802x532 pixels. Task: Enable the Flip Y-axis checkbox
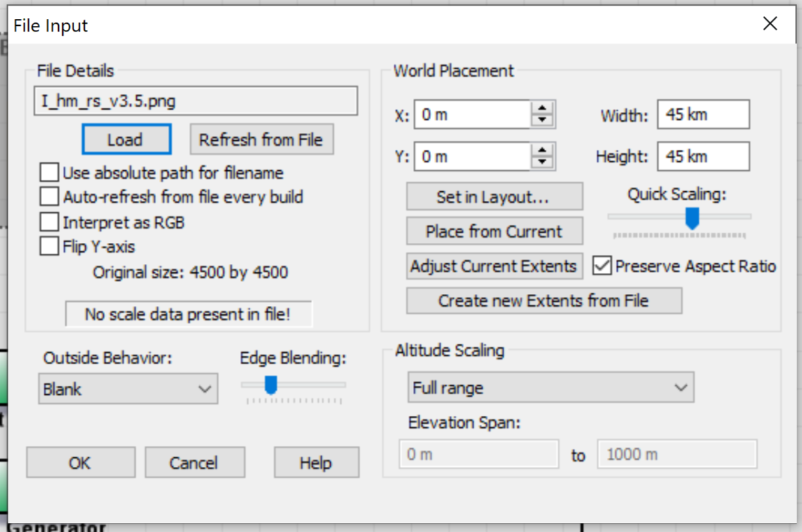50,246
